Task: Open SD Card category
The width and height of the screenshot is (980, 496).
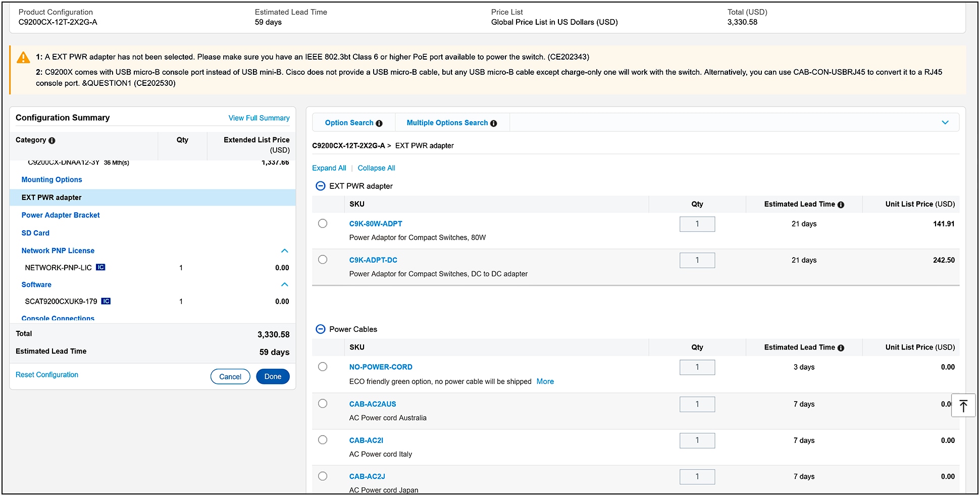Action: point(35,233)
